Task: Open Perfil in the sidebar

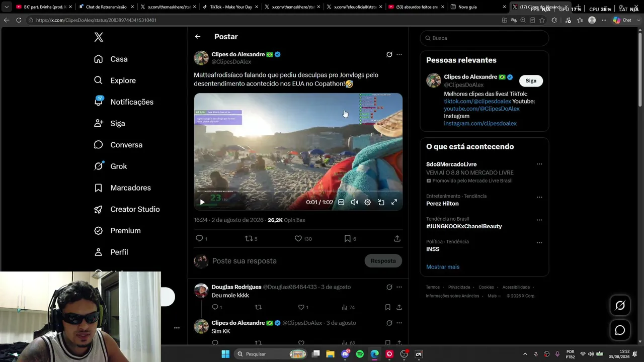Action: click(x=111, y=252)
